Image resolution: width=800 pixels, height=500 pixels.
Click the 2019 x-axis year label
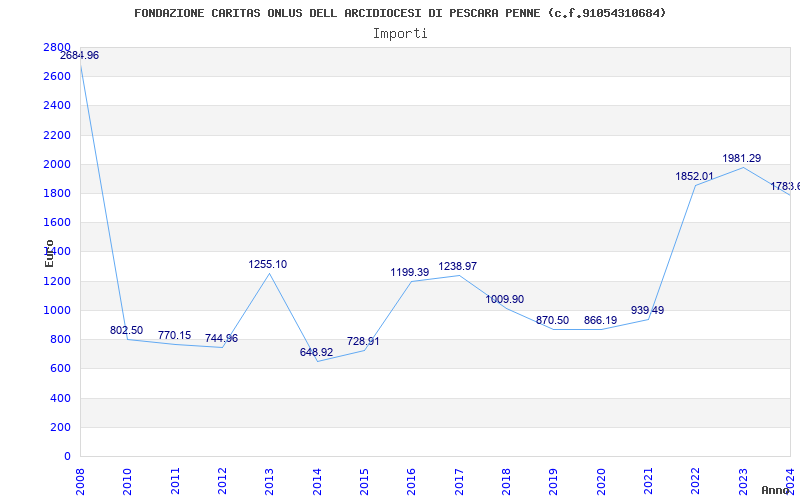[554, 482]
